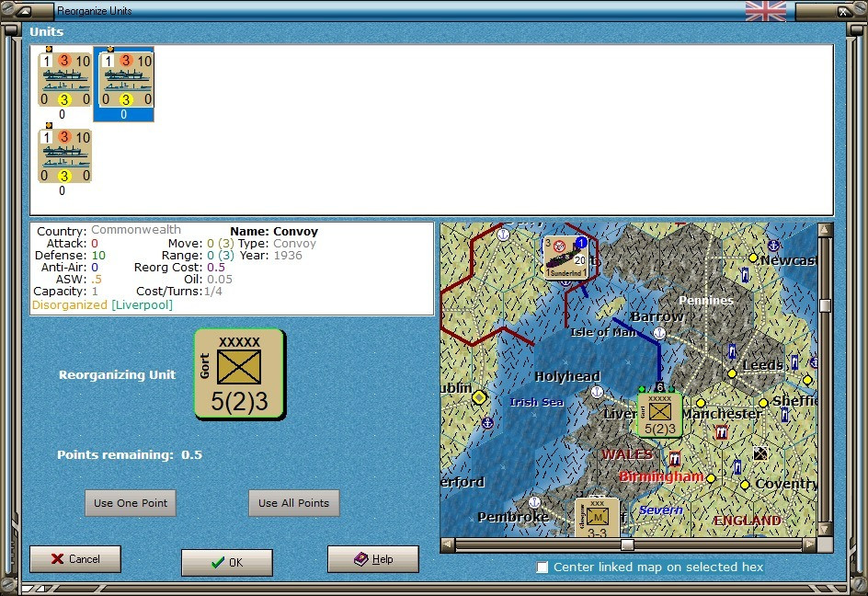Click the map vertical scrollbar down arrow

(825, 530)
